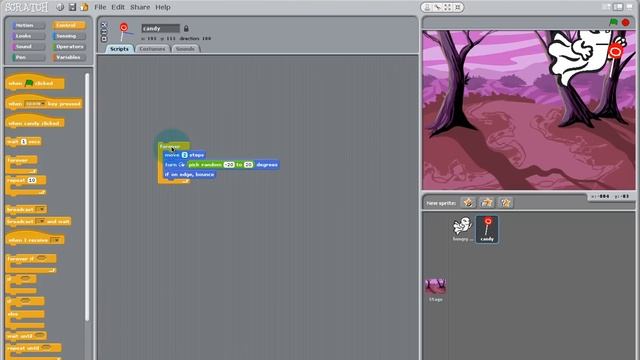Screen dimensions: 640x360
Task: Select the grow sprite tool
Action: click(x=448, y=7)
